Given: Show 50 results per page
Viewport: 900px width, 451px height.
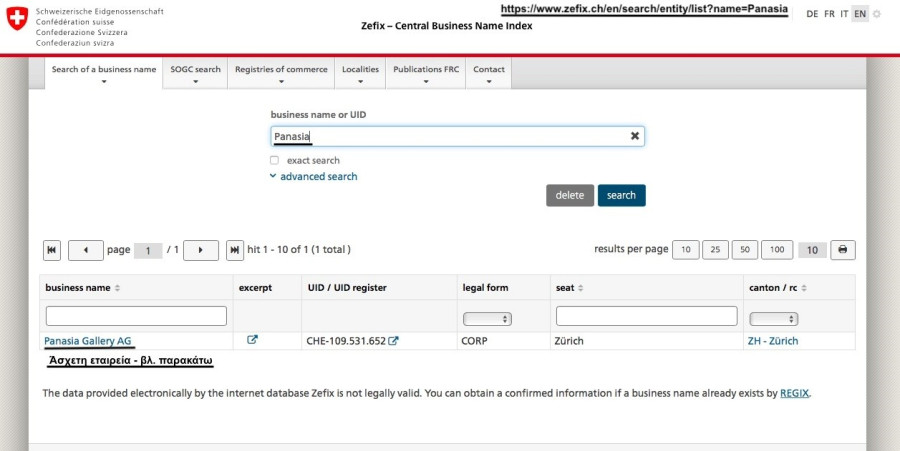Looking at the screenshot, I should click(745, 250).
